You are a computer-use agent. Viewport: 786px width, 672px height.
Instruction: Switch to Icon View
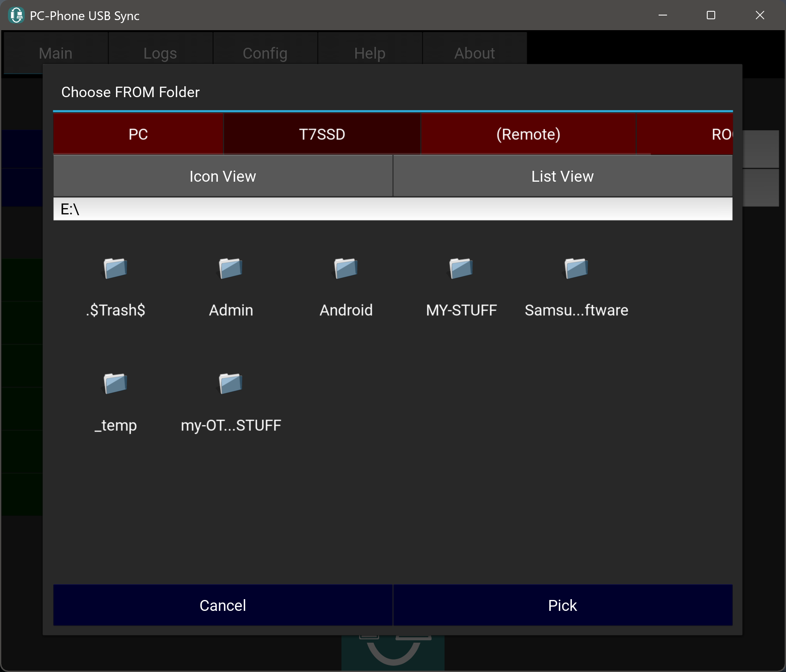222,176
